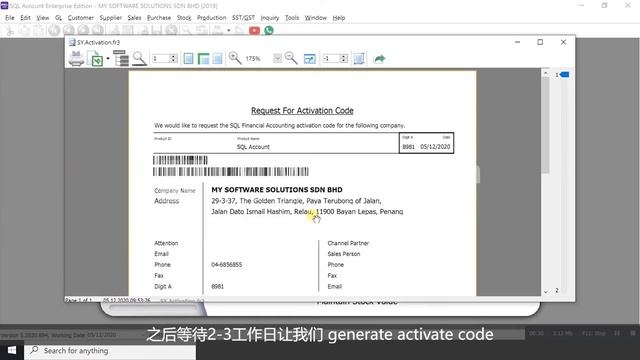Open the GL menu
The height and width of the screenshot is (360, 640).
click(58, 18)
